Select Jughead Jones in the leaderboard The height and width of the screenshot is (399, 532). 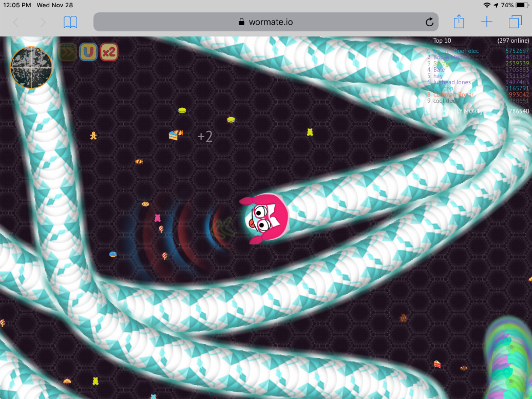coord(452,82)
